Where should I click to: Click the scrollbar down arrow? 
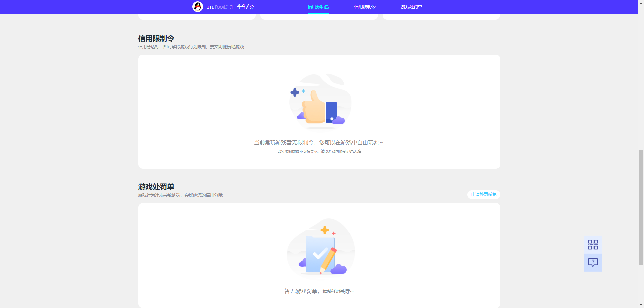(641, 305)
